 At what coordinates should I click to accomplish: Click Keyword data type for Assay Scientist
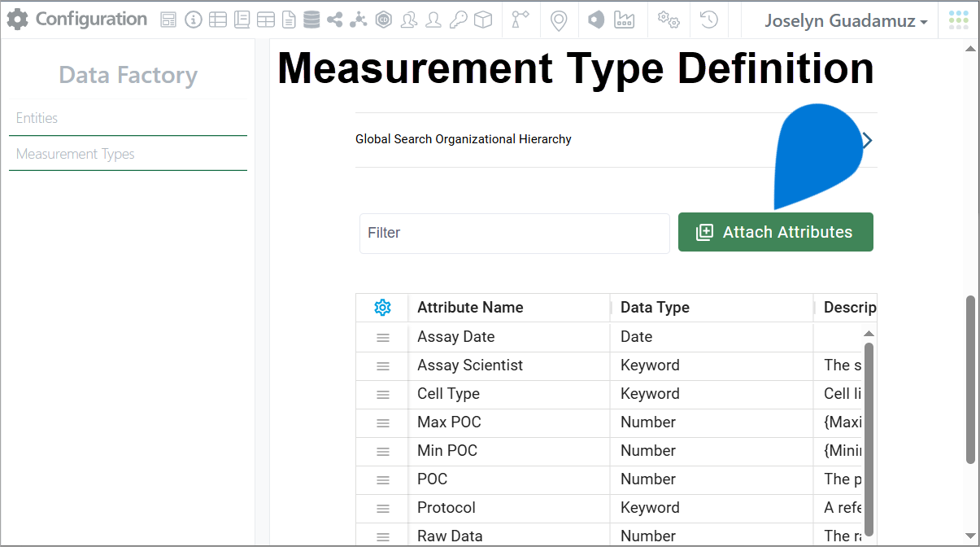click(x=650, y=365)
